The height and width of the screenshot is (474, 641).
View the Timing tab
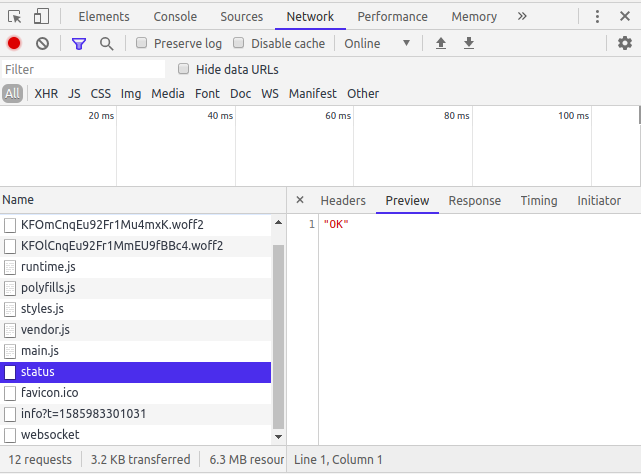coord(539,200)
